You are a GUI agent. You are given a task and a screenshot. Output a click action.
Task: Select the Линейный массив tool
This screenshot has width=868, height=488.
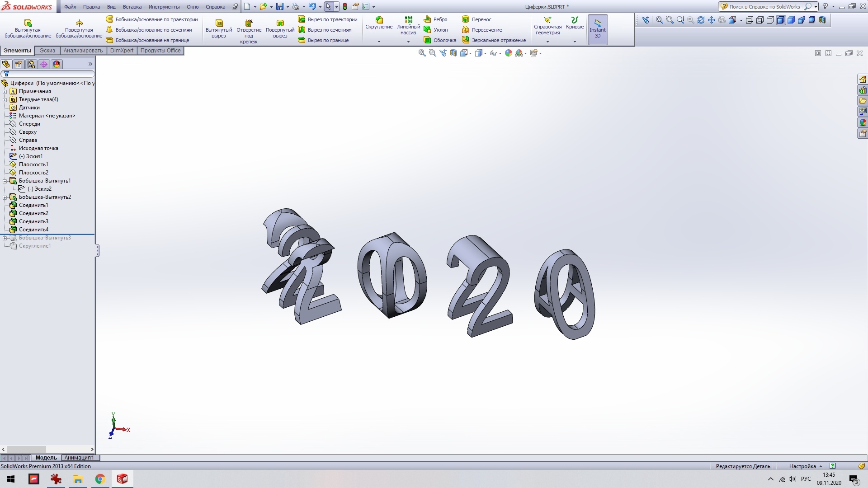(x=408, y=26)
